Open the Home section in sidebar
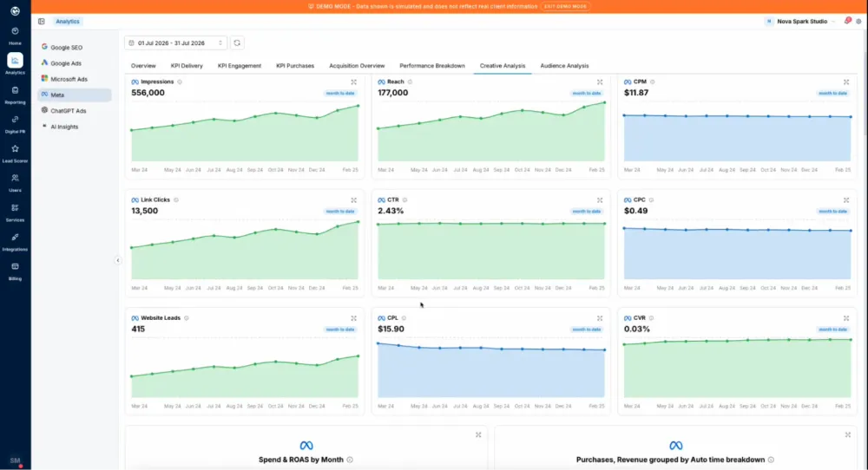Screen dimensions: 868x470 click(15, 36)
